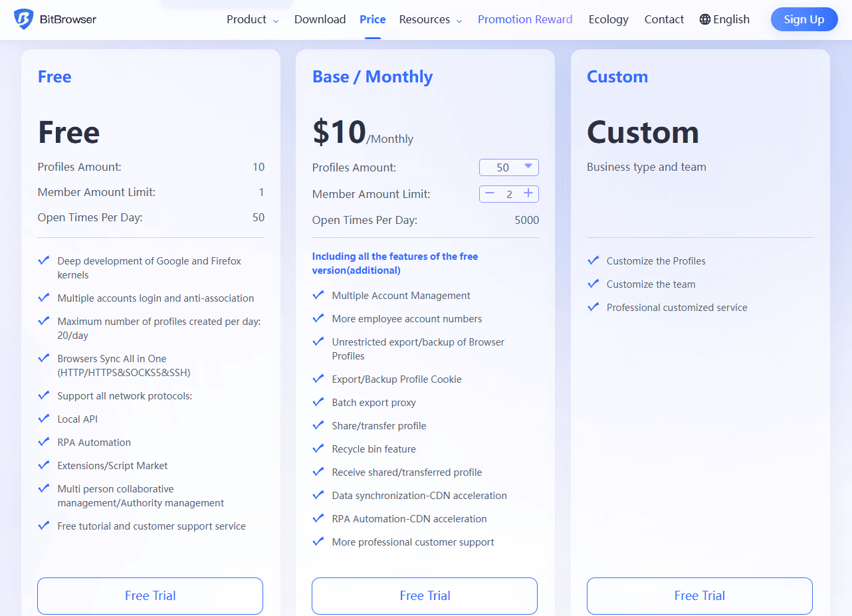Screen dimensions: 852x616
Task: Select Download in the navigation bar
Action: [x=320, y=19]
